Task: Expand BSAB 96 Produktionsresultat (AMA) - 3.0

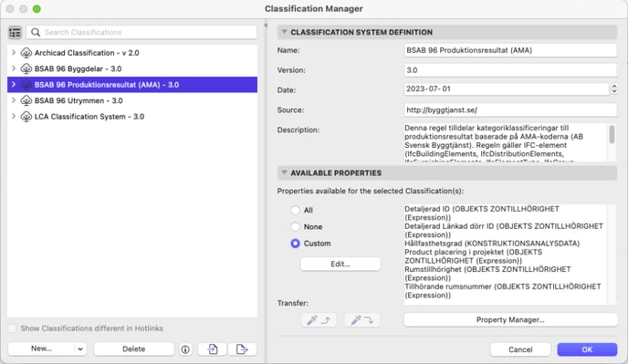Action: click(14, 85)
